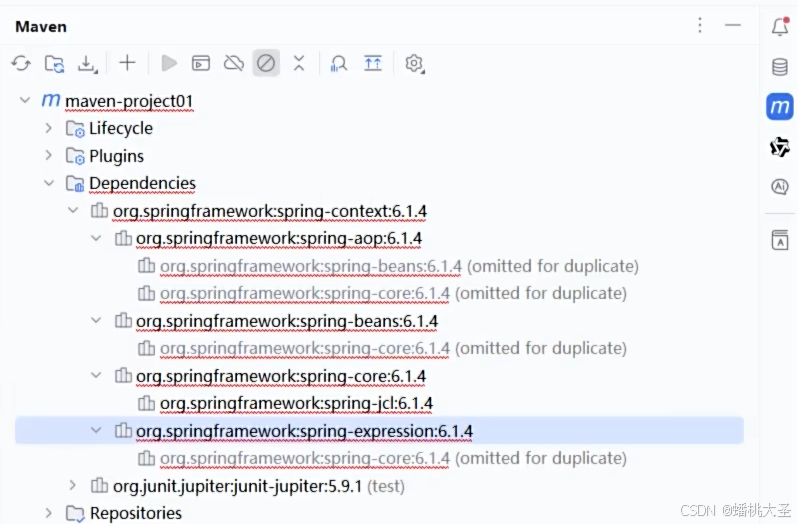Click Maven m icon beside maven-project01
This screenshot has width=799, height=524.
[50, 100]
